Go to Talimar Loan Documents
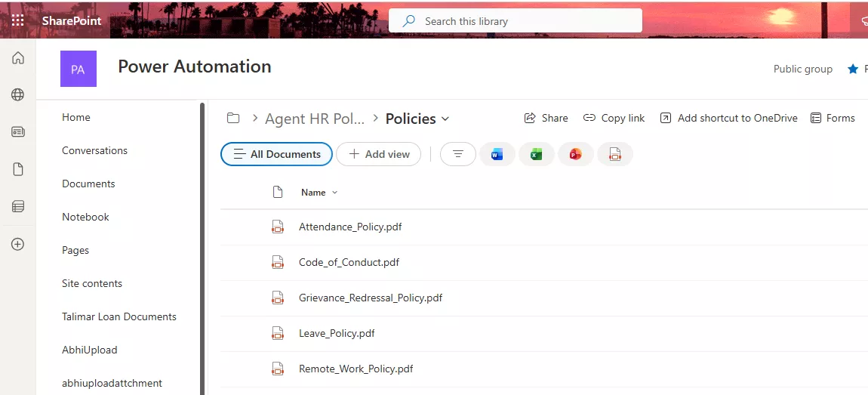This screenshot has width=868, height=395. (x=119, y=316)
